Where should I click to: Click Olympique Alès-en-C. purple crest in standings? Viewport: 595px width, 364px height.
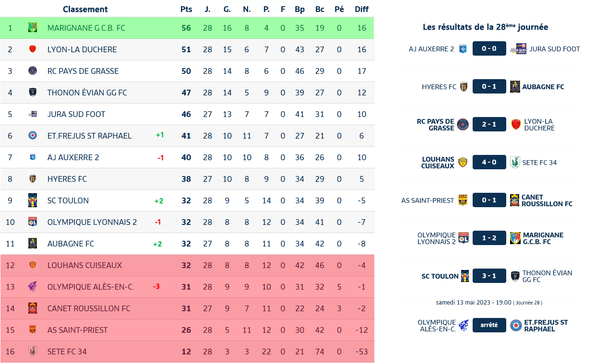[x=33, y=287]
